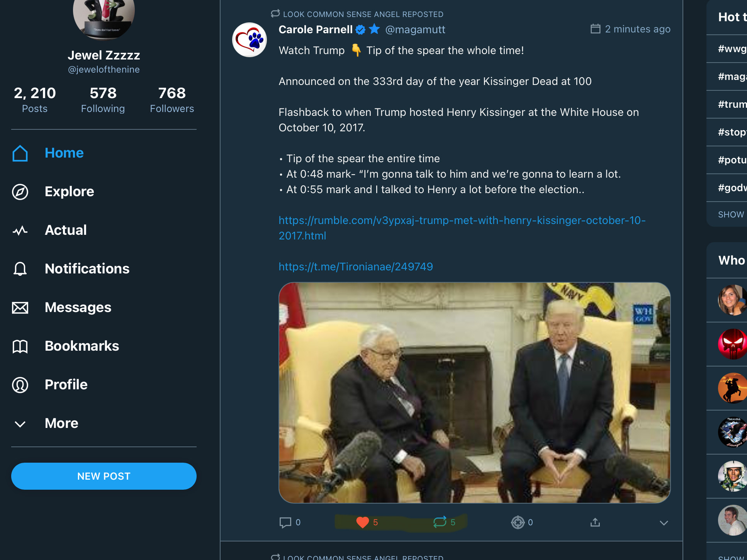Click the Home house icon
This screenshot has height=560, width=747.
[x=20, y=153]
